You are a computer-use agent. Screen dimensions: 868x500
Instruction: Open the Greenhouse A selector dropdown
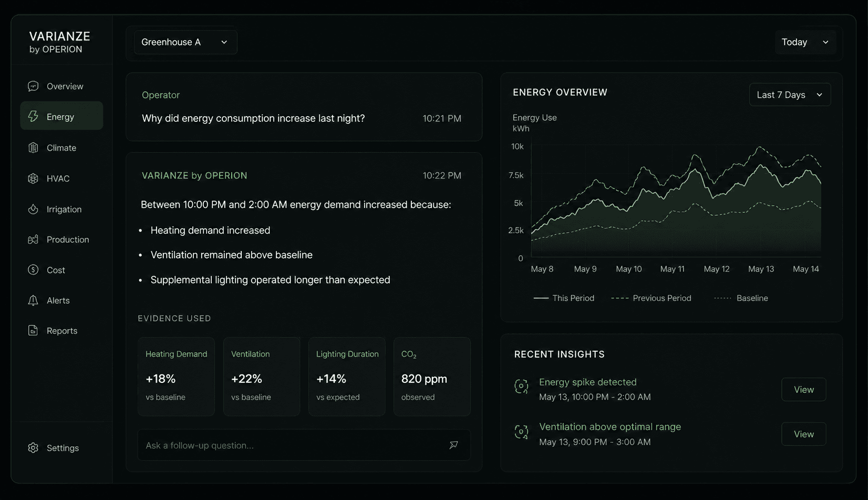(185, 42)
